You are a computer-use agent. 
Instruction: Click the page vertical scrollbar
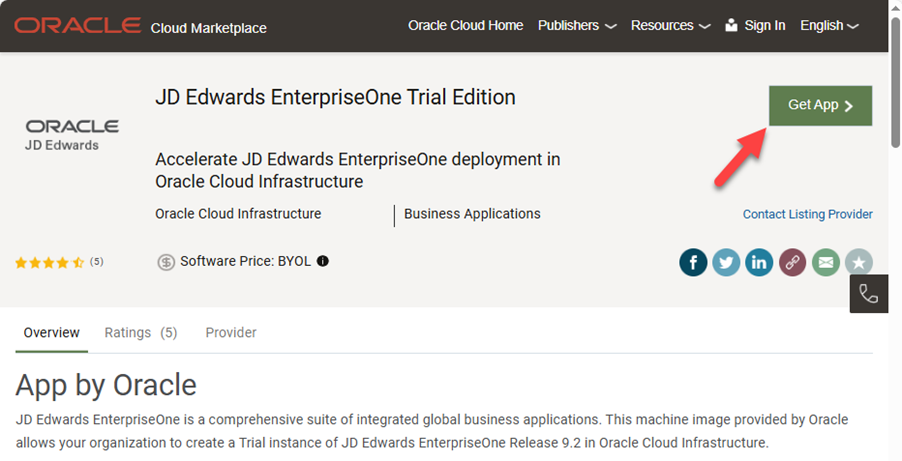[x=895, y=82]
